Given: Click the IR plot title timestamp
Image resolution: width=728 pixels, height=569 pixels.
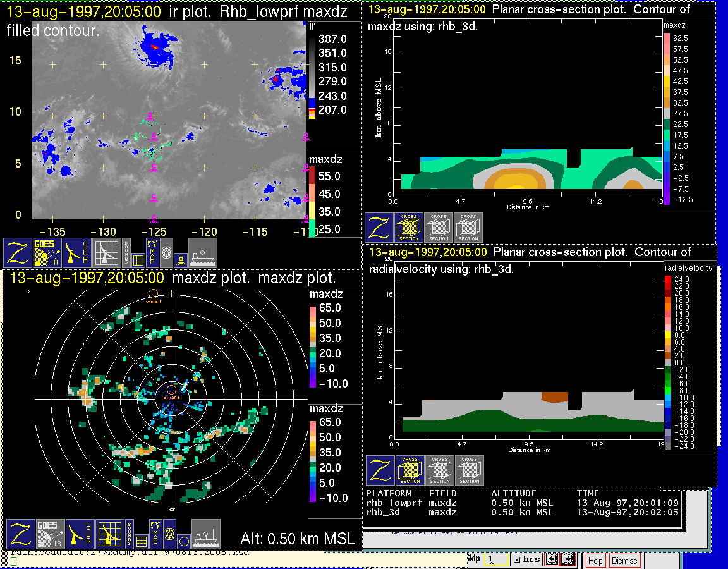Looking at the screenshot, I should [x=84, y=11].
